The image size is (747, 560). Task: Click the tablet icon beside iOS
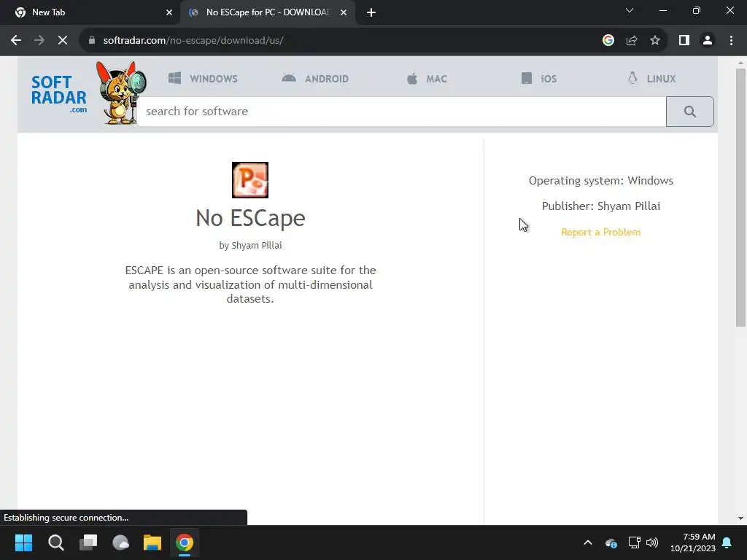[527, 78]
